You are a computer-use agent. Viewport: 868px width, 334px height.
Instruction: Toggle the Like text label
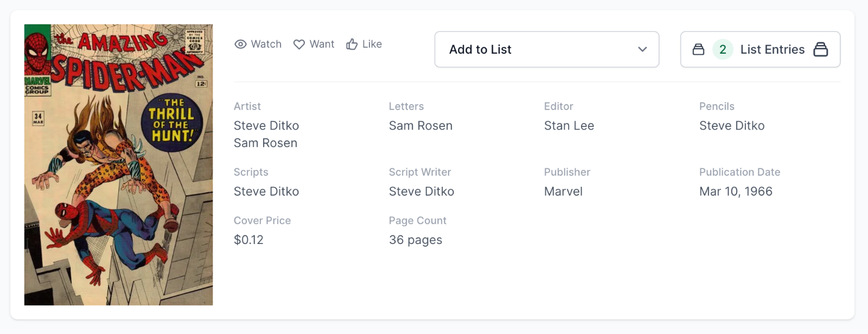[372, 44]
